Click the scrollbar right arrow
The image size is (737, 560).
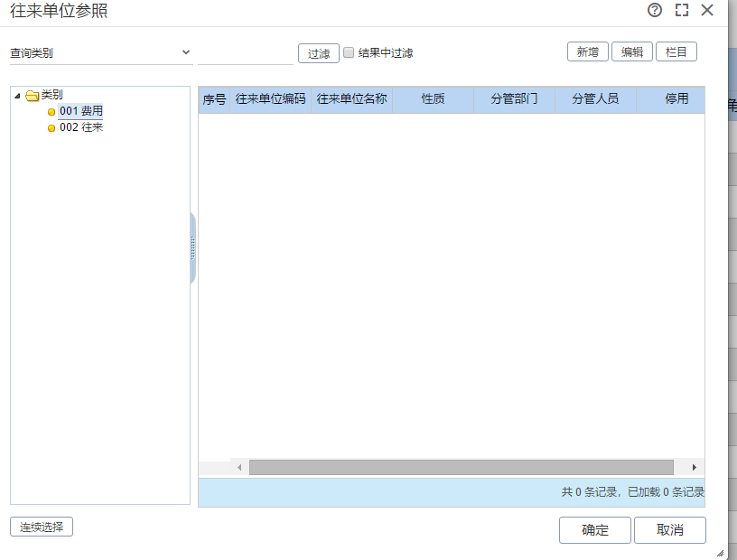click(x=695, y=467)
